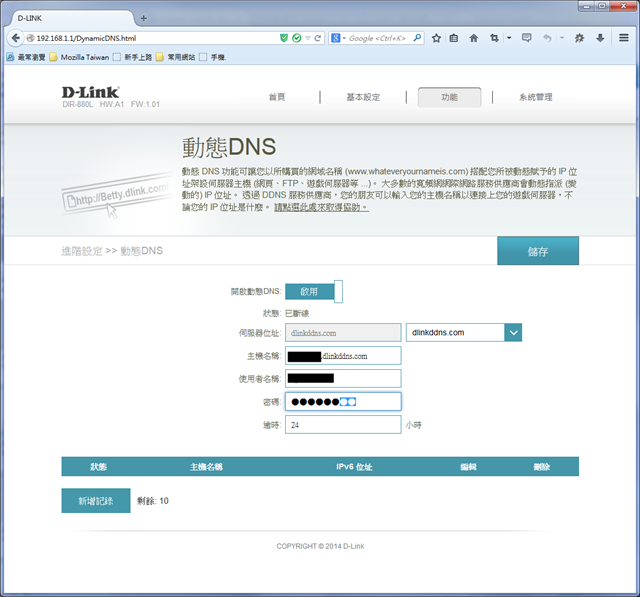Click the 儲存 save button

538,251
